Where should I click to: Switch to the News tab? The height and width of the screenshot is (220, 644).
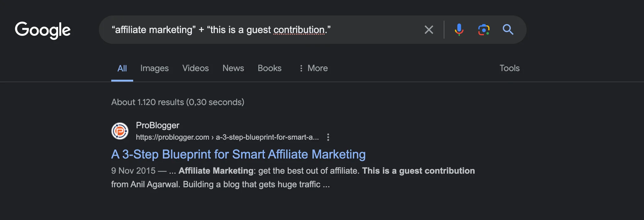233,68
